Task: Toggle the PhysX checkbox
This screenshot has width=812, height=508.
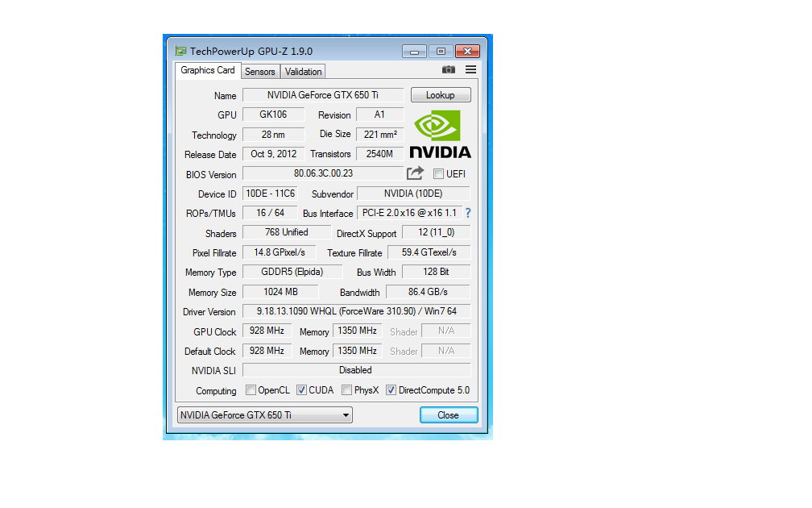Action: pyautogui.click(x=347, y=389)
